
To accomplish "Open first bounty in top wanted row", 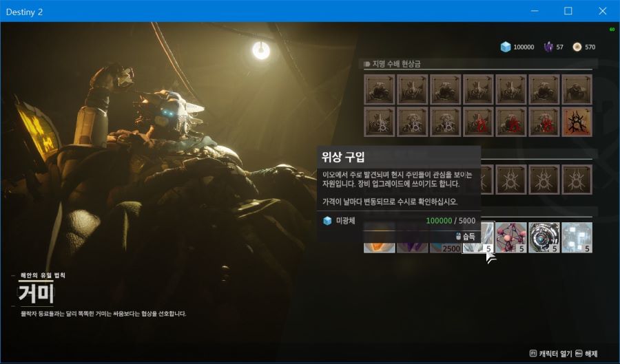I will coord(379,89).
